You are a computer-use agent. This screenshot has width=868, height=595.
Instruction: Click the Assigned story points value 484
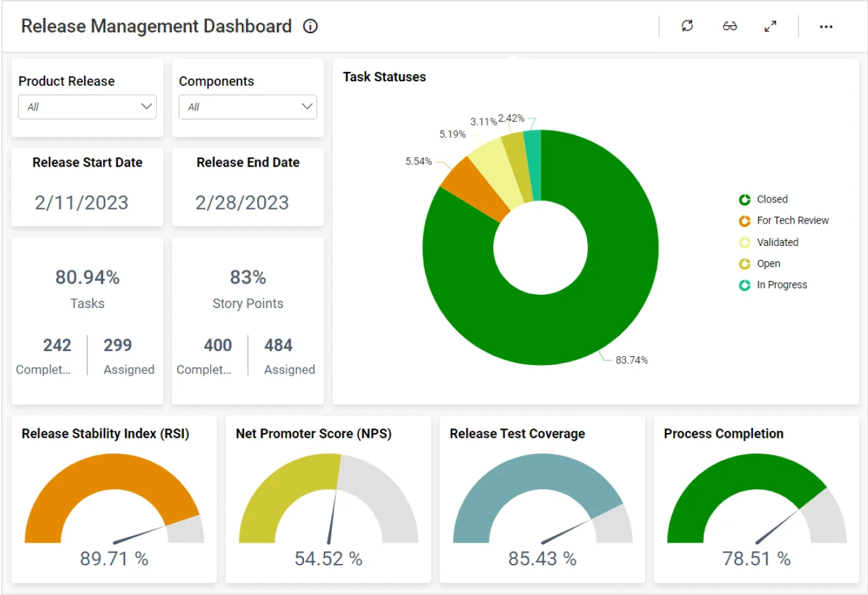coord(278,345)
